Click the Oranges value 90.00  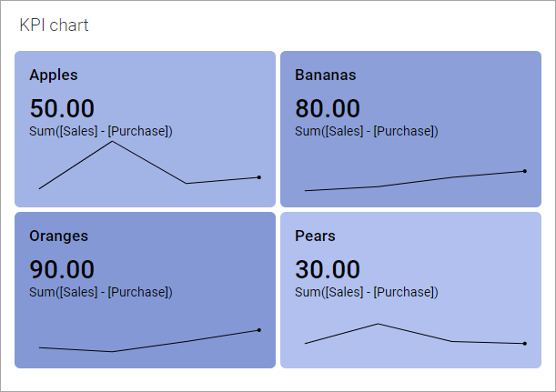(x=62, y=269)
